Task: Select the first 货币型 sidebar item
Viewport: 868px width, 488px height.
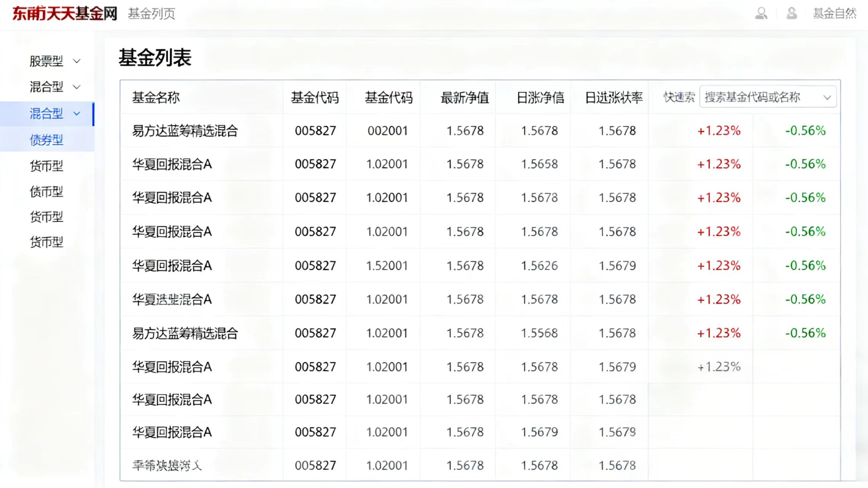Action: [47, 166]
